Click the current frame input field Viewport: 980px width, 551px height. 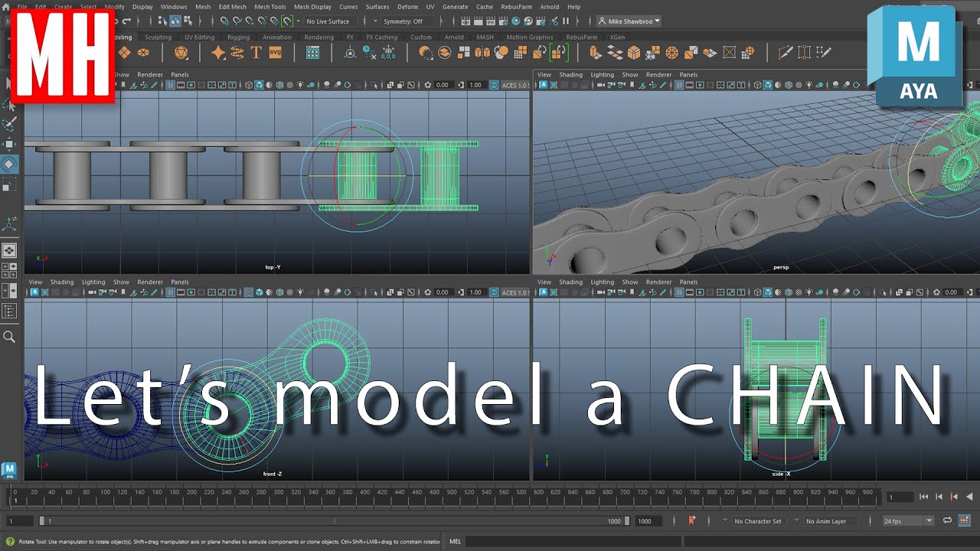900,497
